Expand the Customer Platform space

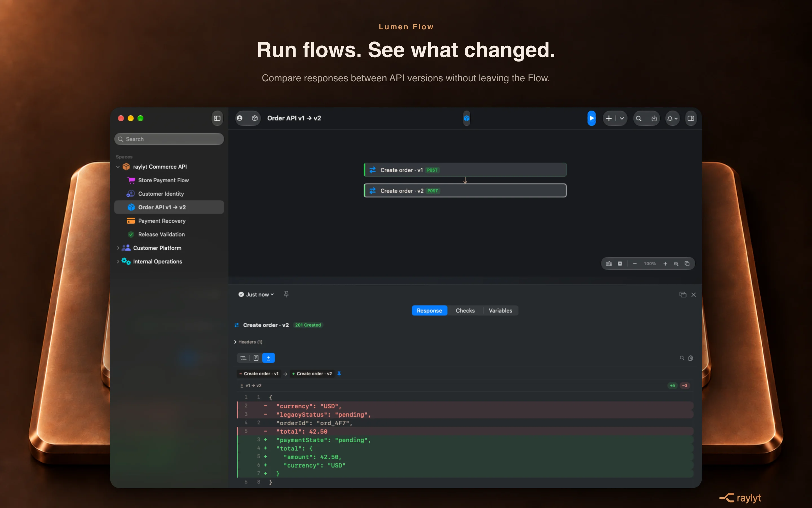[118, 248]
